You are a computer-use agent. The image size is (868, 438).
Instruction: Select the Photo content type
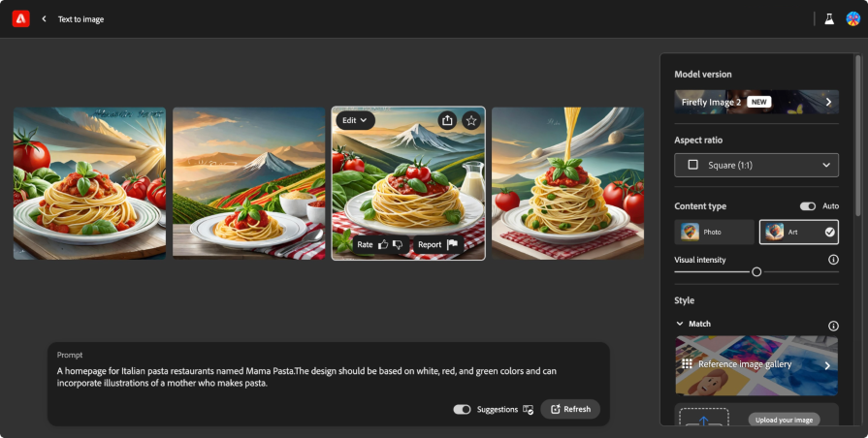coord(714,233)
